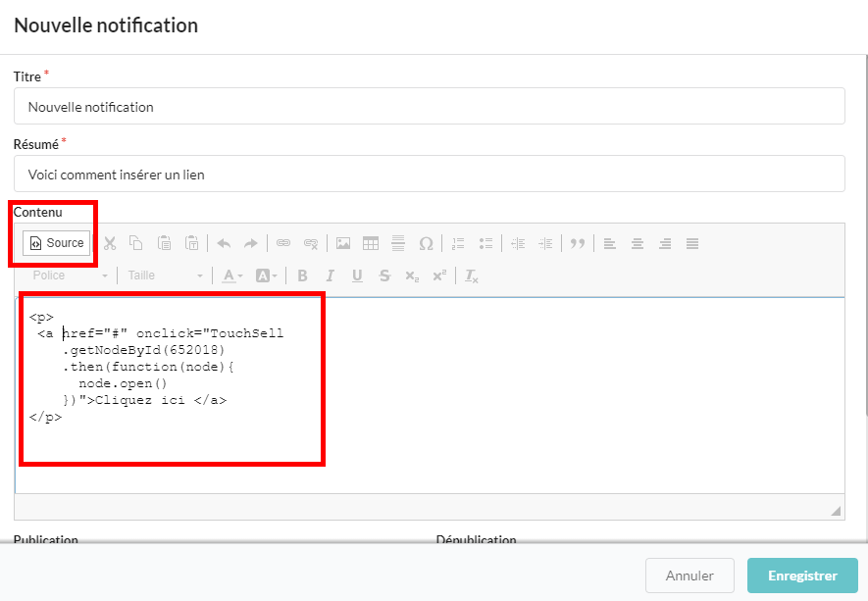Click the Bulleted list icon
Image resolution: width=868 pixels, height=601 pixels.
click(485, 243)
